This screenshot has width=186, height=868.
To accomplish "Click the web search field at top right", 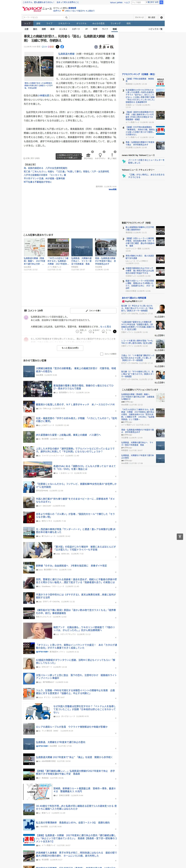I will click(x=138, y=2).
